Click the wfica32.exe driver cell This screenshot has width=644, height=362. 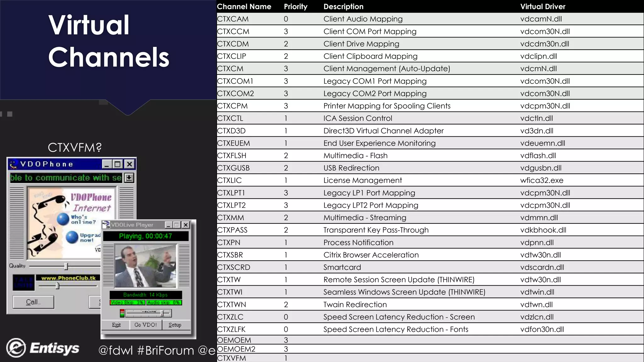[542, 180]
